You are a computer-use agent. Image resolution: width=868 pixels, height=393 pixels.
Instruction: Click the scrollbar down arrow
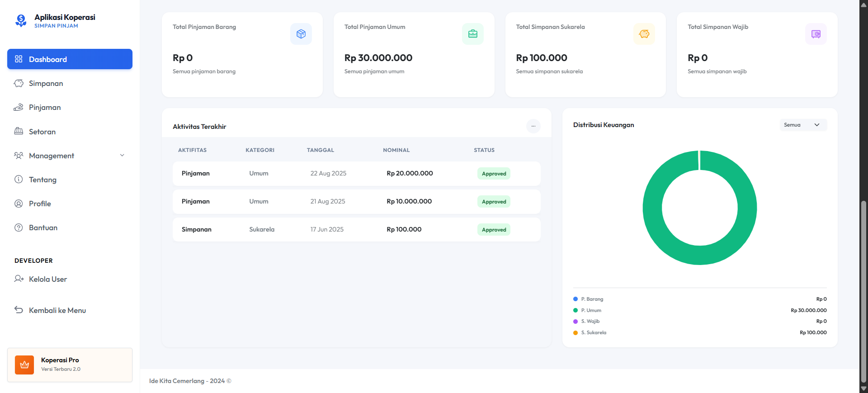[x=863, y=388]
